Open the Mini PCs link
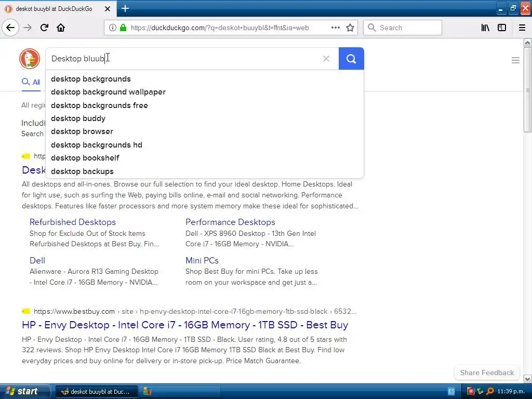The width and height of the screenshot is (532, 399). pos(202,260)
